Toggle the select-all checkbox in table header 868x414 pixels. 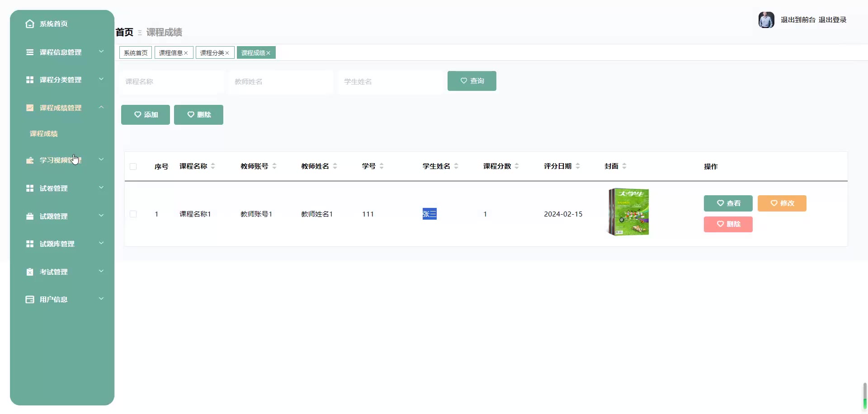pos(133,166)
